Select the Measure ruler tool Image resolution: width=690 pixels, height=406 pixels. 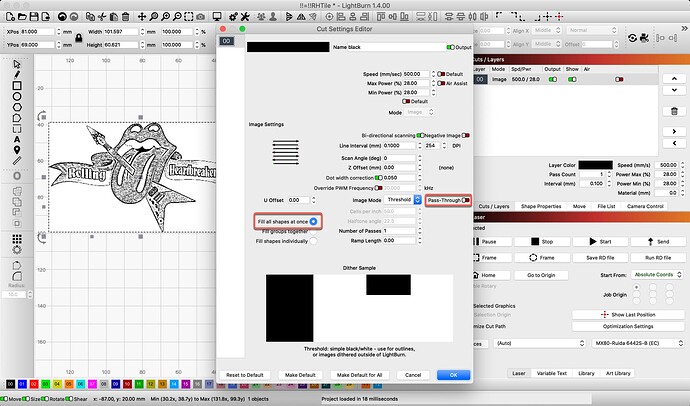pos(17,161)
